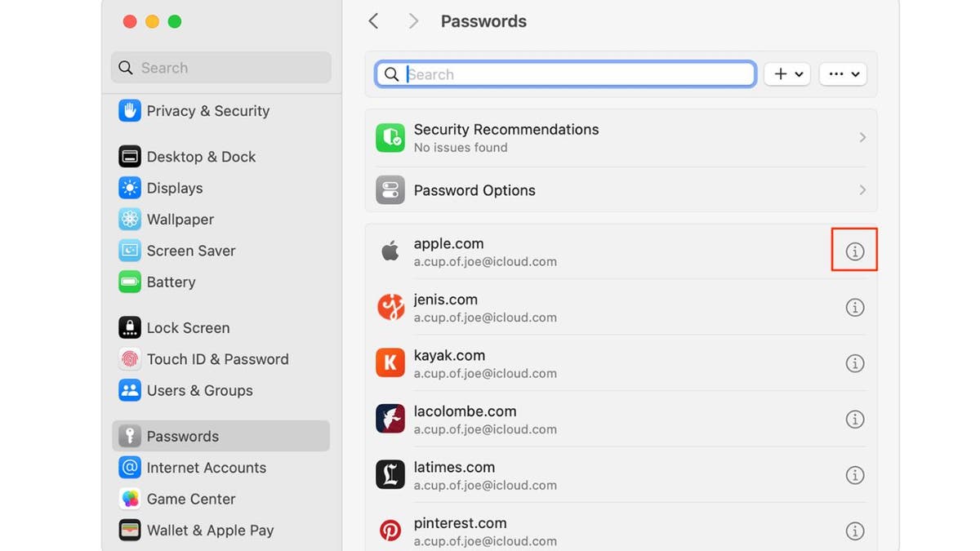Click the Security Recommendations shield icon
980x551 pixels.
pyautogui.click(x=390, y=138)
